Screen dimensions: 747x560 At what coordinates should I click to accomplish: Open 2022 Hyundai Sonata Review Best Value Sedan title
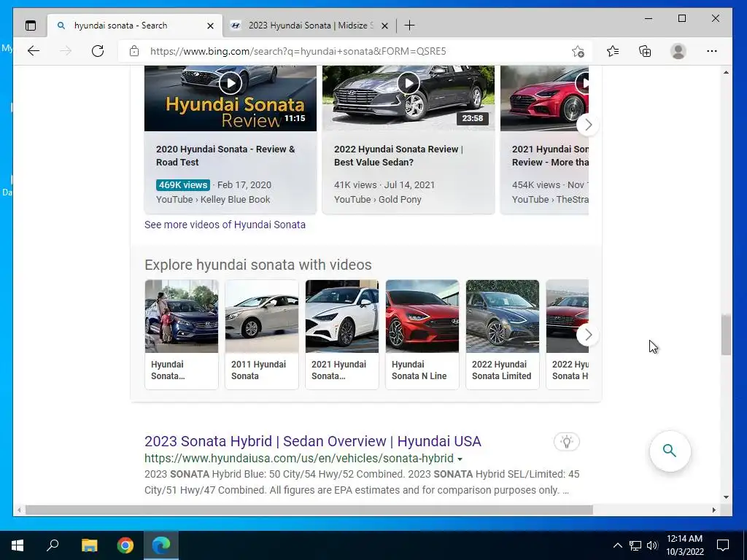[399, 156]
